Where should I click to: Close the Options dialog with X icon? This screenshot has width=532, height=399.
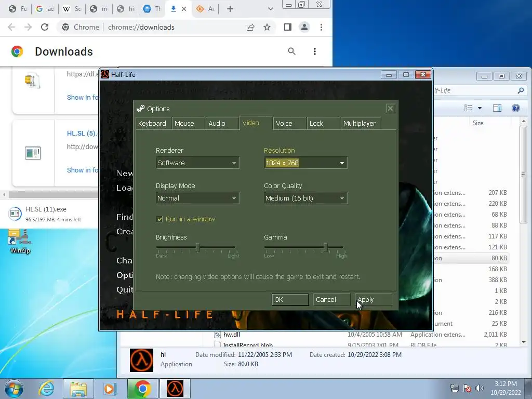[x=390, y=109]
